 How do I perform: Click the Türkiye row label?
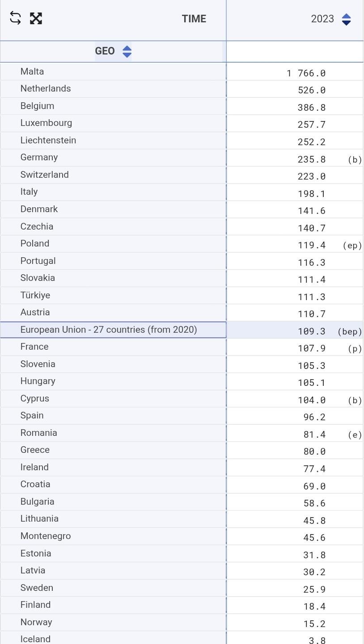tap(35, 295)
